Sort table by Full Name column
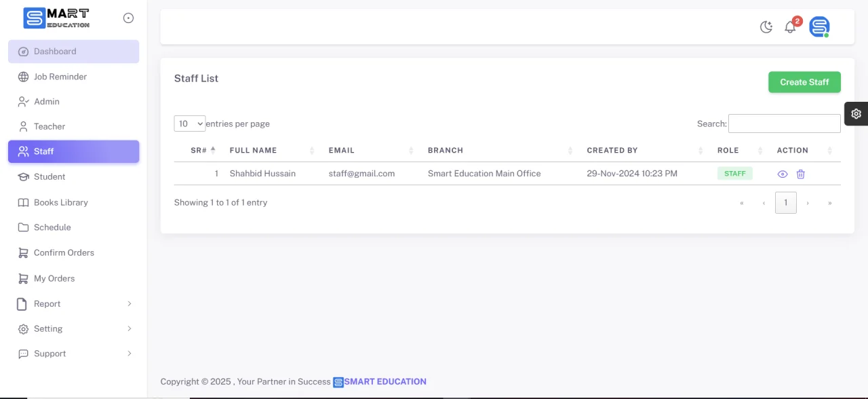Image resolution: width=868 pixels, height=399 pixels. [271, 150]
